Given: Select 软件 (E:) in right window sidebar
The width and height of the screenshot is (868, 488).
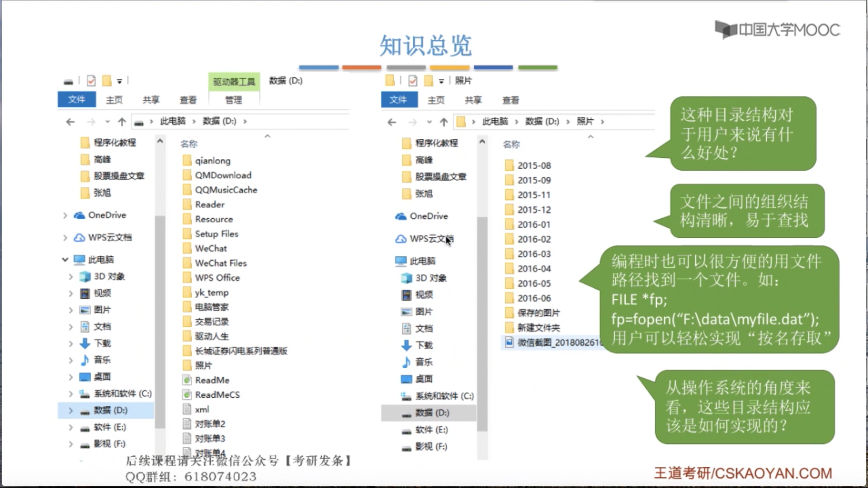Looking at the screenshot, I should point(425,430).
